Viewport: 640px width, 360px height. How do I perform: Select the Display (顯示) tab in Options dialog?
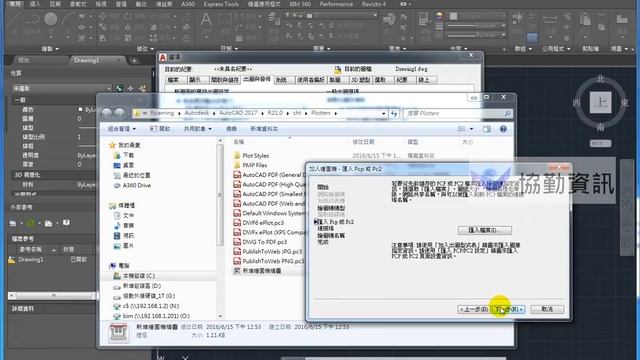(x=195, y=80)
